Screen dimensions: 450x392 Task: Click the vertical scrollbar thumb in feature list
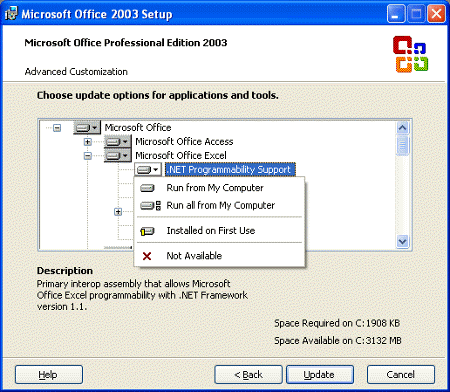(x=402, y=145)
